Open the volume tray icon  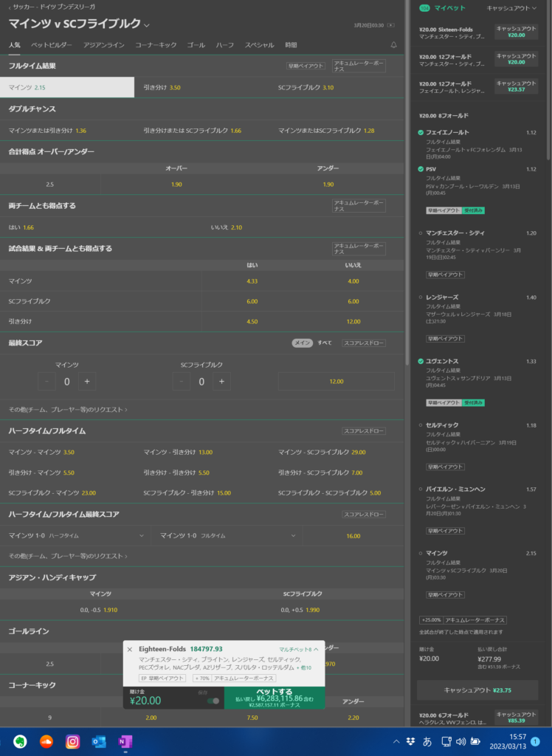click(x=460, y=741)
